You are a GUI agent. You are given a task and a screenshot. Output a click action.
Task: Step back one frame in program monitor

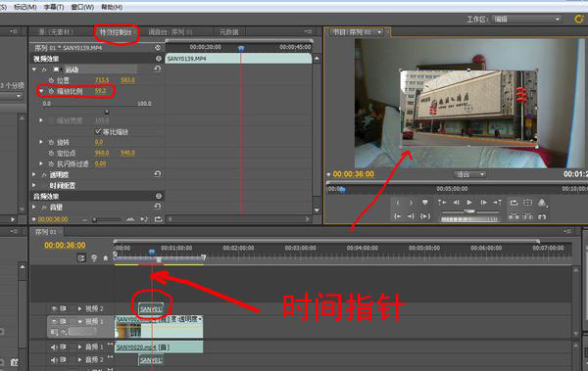coord(456,203)
